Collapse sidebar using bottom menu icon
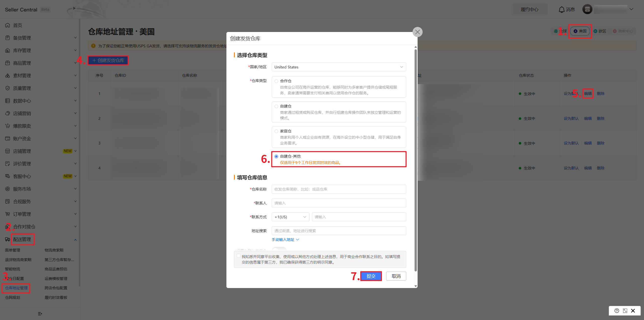The height and width of the screenshot is (320, 644). pos(40,314)
